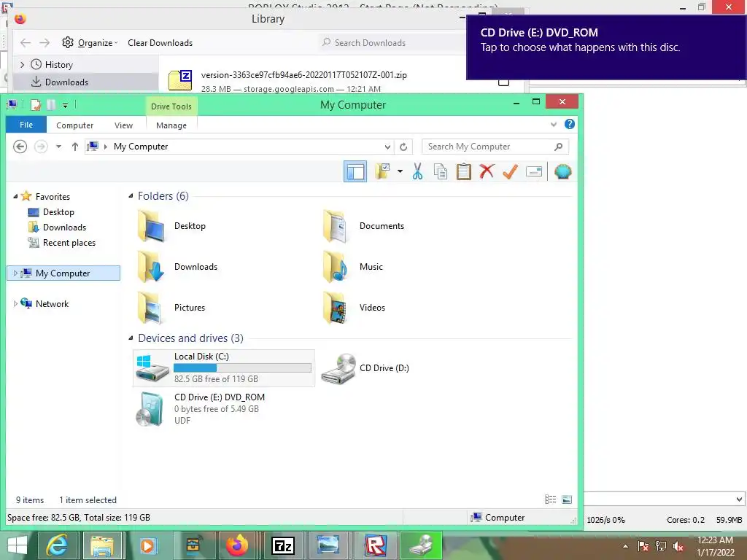This screenshot has height=560, width=747.
Task: Open Firefox from the taskbar
Action: [237, 545]
